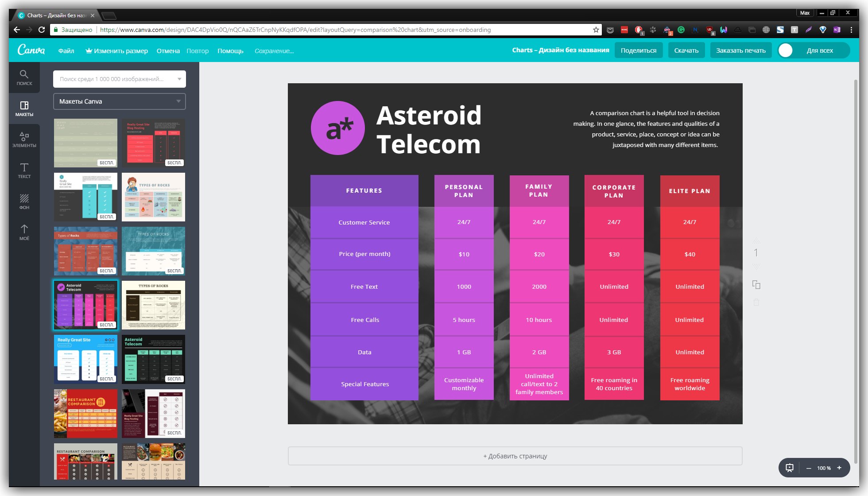Open the Canva logo home menu
Image resolution: width=868 pixels, height=496 pixels.
point(31,50)
